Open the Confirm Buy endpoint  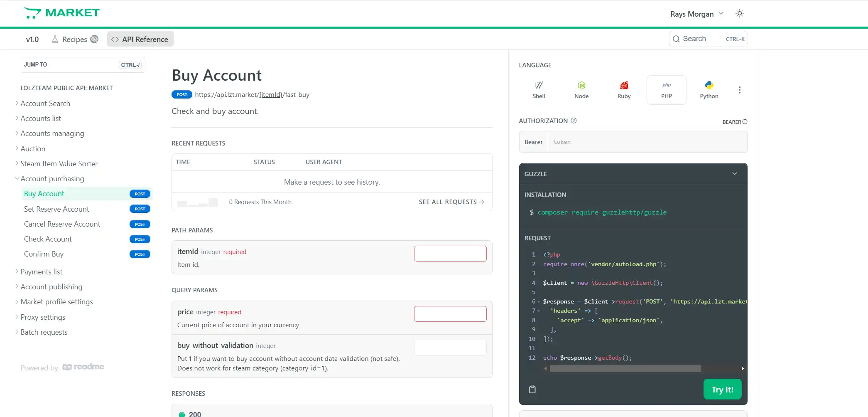coord(44,254)
